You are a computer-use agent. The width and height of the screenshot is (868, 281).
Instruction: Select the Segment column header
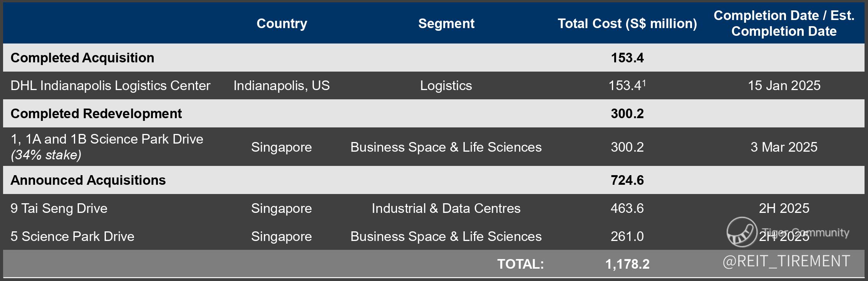446,23
